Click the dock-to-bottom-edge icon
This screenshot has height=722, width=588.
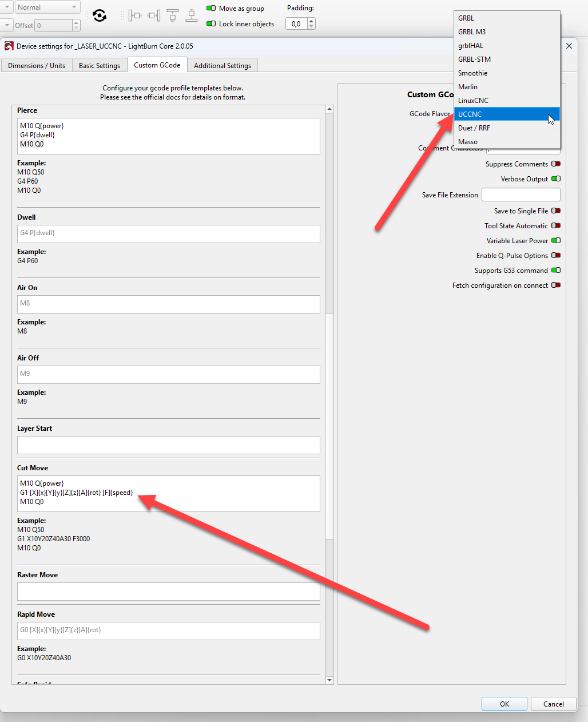tap(192, 15)
